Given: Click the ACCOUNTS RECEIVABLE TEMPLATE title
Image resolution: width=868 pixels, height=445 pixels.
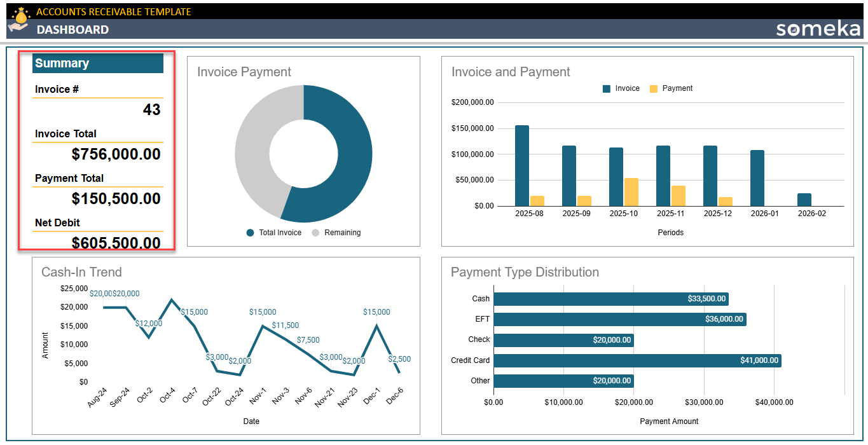Looking at the screenshot, I should [x=114, y=11].
